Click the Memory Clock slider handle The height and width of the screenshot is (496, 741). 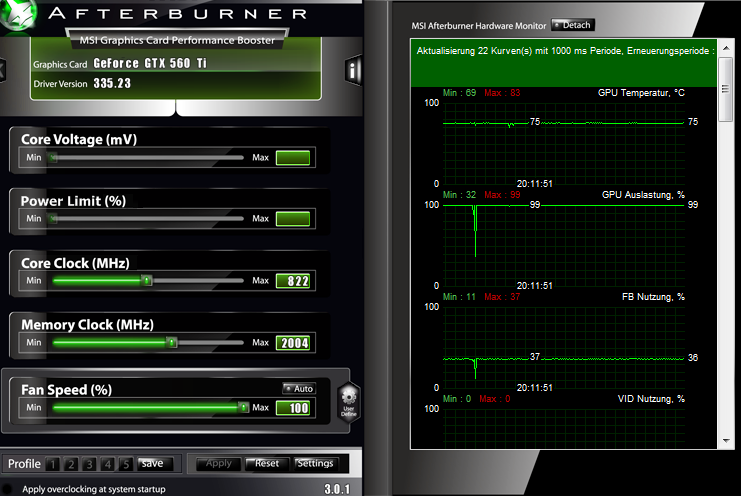[x=171, y=343]
